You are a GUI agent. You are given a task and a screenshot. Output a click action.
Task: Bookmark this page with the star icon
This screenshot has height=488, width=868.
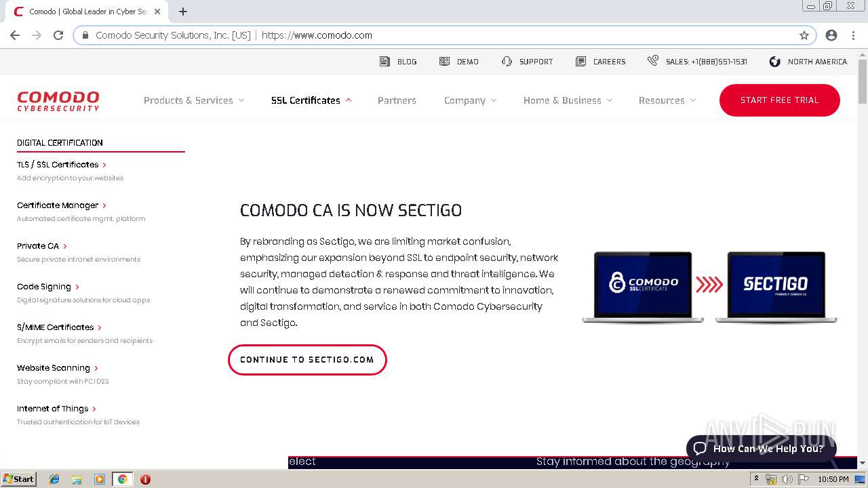[x=804, y=35]
